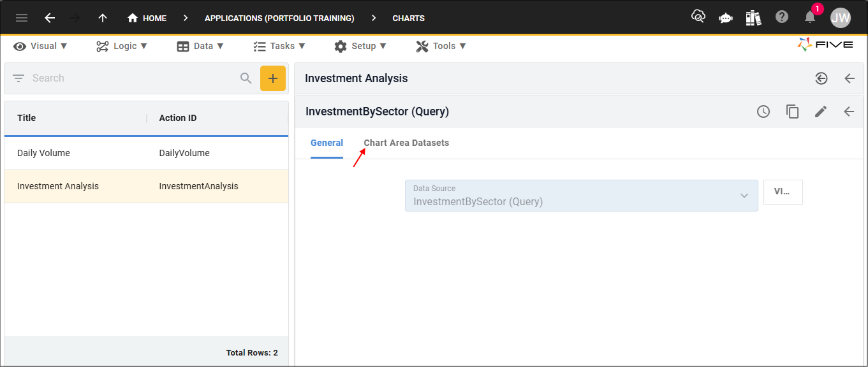Click the magnifier search icon

tap(246, 78)
